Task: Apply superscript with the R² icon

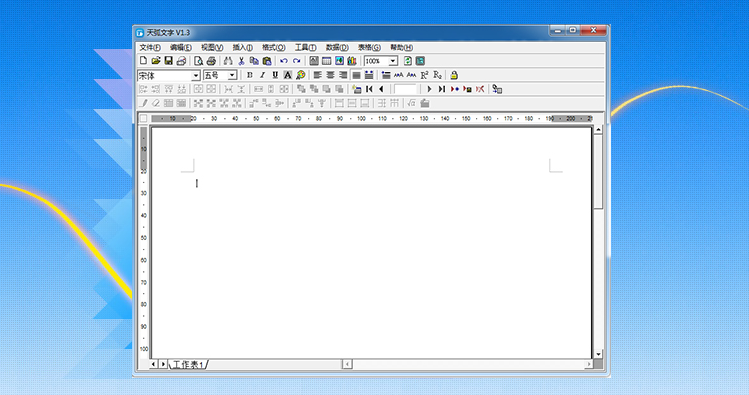Action: click(x=424, y=75)
